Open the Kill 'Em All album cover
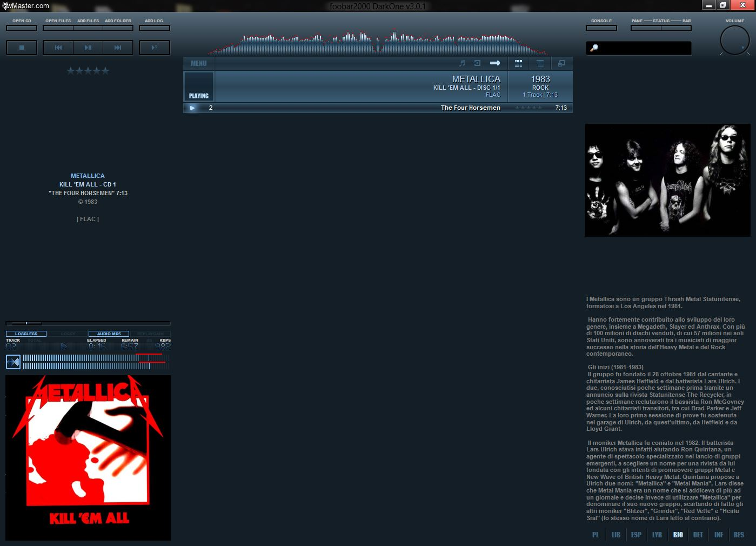756x546 pixels. point(88,458)
